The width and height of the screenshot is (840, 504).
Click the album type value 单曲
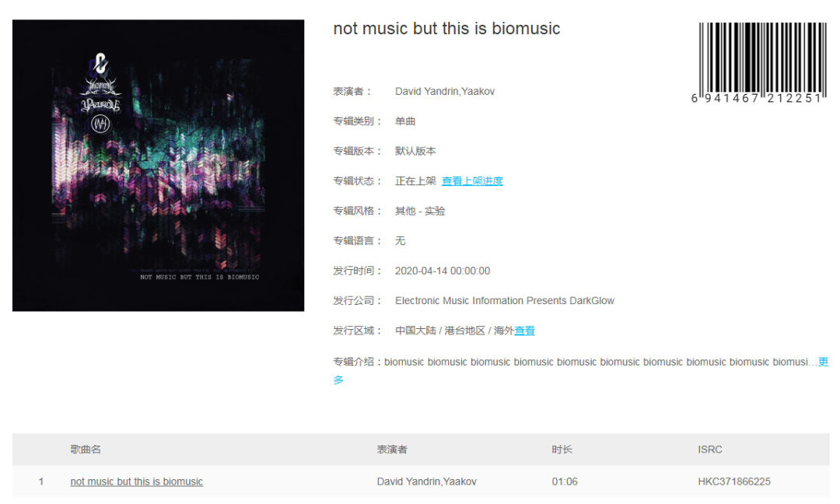pos(405,121)
